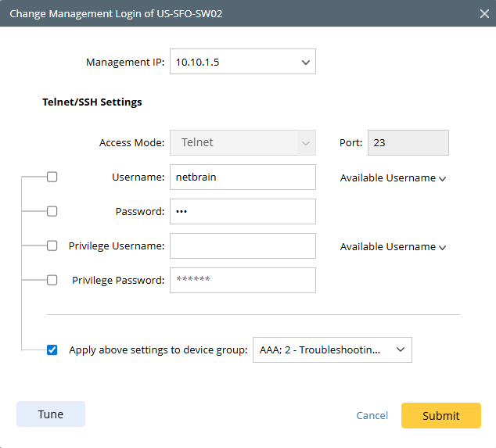Click the Port field showing 23
Screen dimensions: 496x448
point(408,143)
